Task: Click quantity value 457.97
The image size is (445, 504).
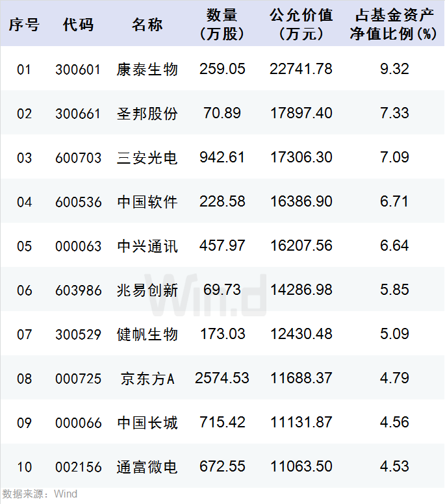Action: coord(222,246)
